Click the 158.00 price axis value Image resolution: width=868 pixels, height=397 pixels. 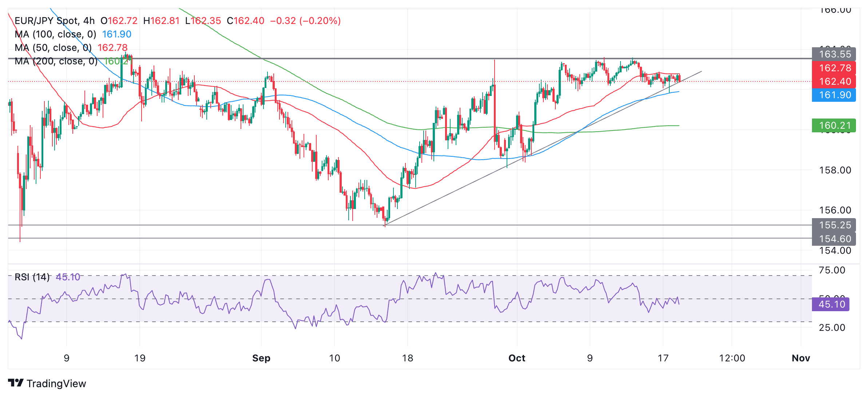click(835, 170)
